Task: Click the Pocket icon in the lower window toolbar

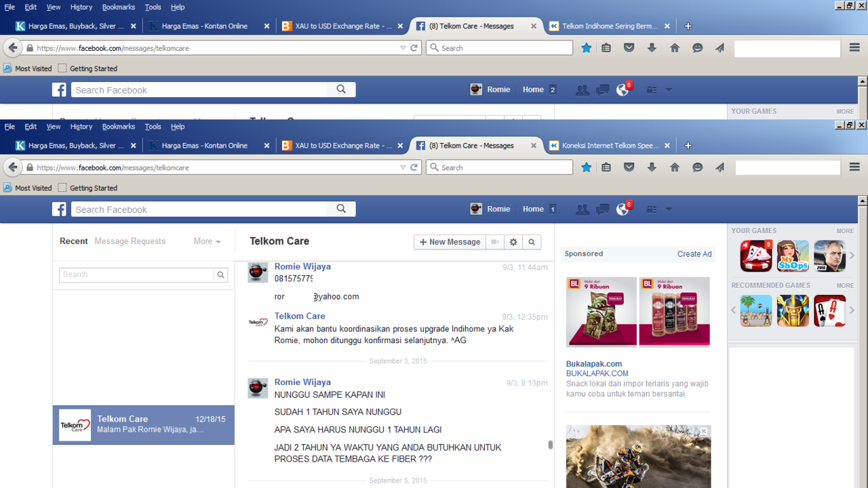Action: [629, 167]
